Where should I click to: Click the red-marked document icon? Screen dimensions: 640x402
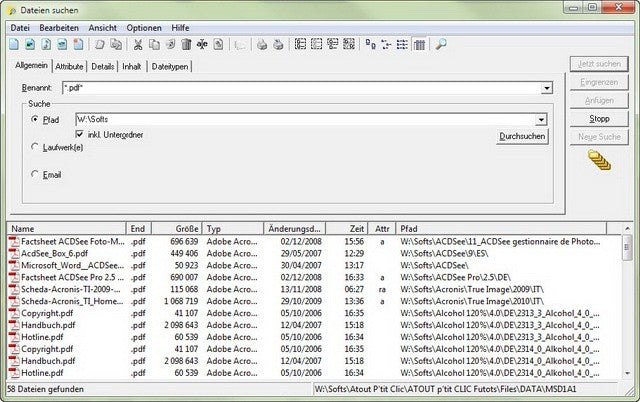click(x=78, y=44)
